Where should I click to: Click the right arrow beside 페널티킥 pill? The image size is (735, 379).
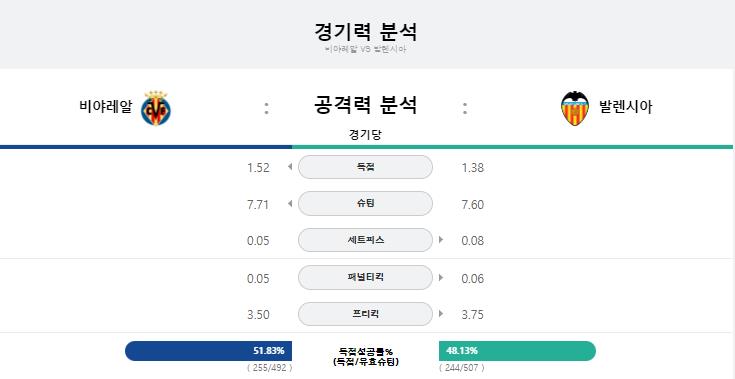point(441,277)
